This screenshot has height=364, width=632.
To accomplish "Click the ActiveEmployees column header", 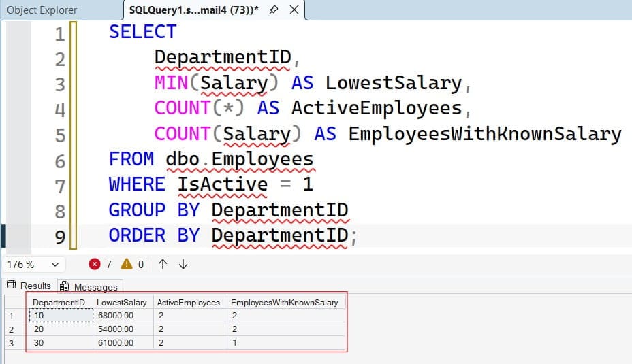I will point(190,302).
